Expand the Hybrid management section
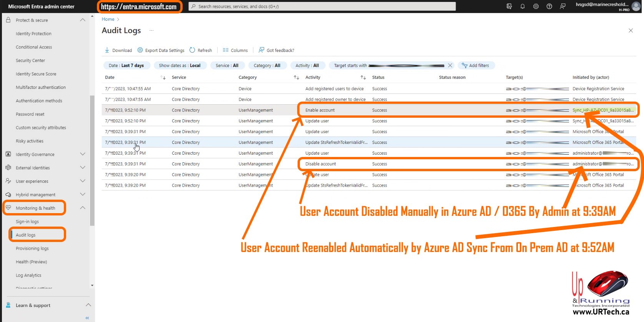This screenshot has height=322, width=644. (x=82, y=195)
